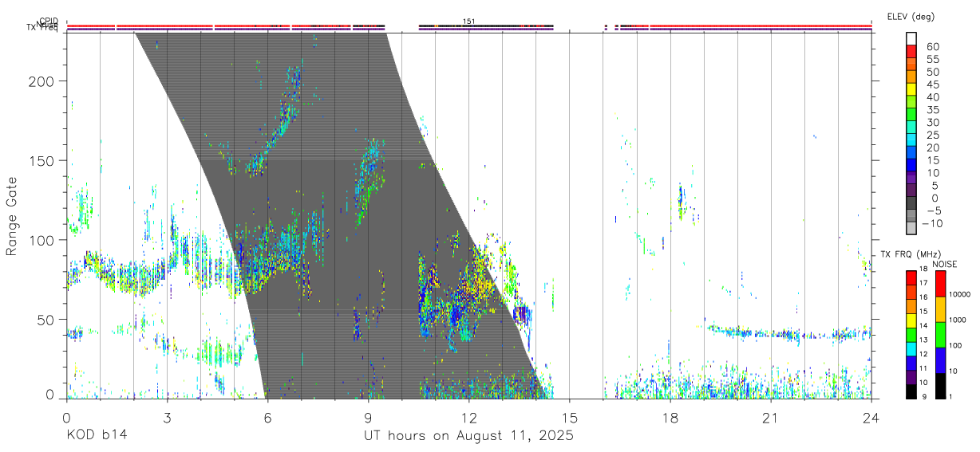
Task: Select the white top cap of ELEV colorbar
Action: (911, 39)
